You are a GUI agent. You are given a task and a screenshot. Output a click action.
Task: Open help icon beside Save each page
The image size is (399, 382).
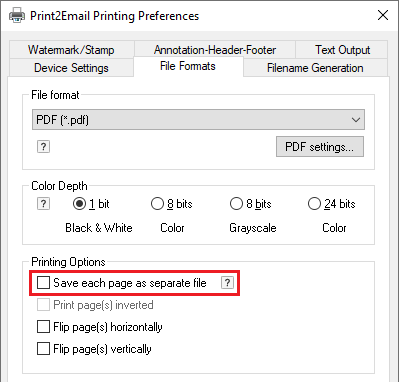point(227,283)
